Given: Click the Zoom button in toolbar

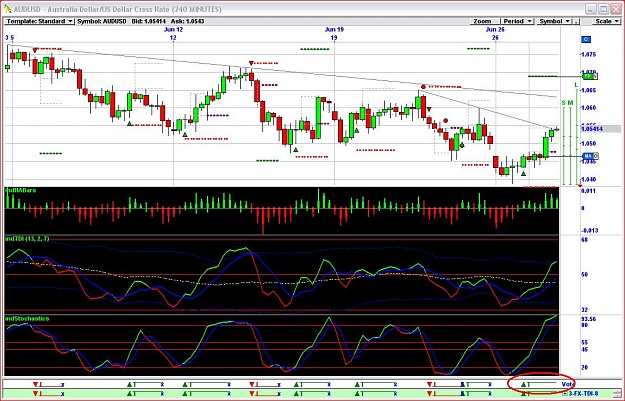Looking at the screenshot, I should click(484, 21).
